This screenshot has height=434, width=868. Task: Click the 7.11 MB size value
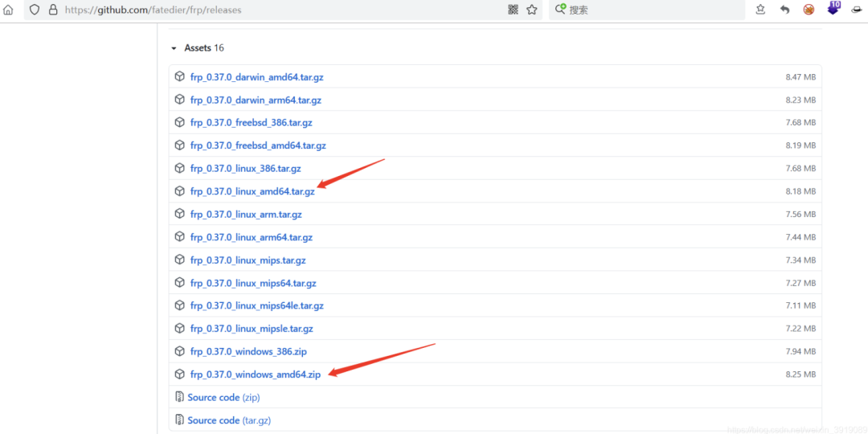800,305
